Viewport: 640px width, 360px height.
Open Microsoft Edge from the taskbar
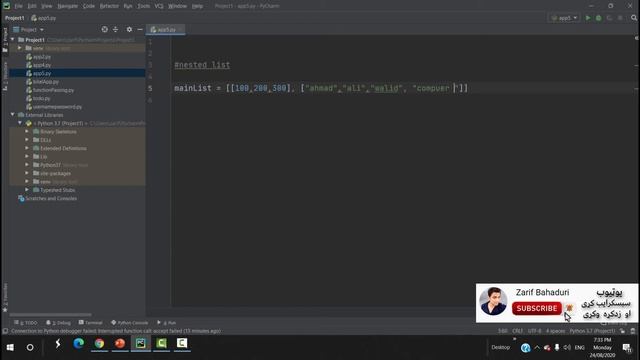point(78,344)
